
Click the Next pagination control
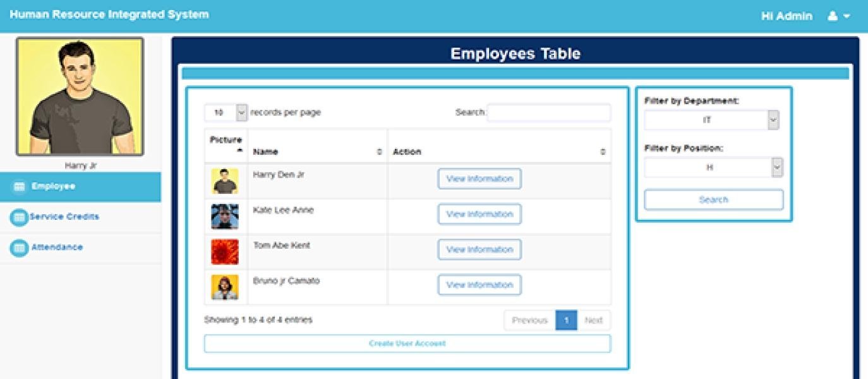(x=593, y=320)
